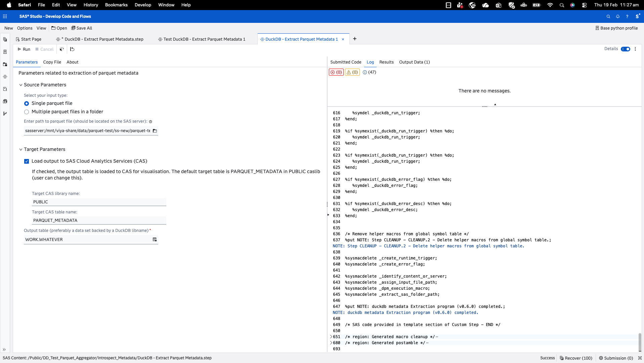
Task: Click the log pane vertical scrollbar thumb
Action: [640, 342]
